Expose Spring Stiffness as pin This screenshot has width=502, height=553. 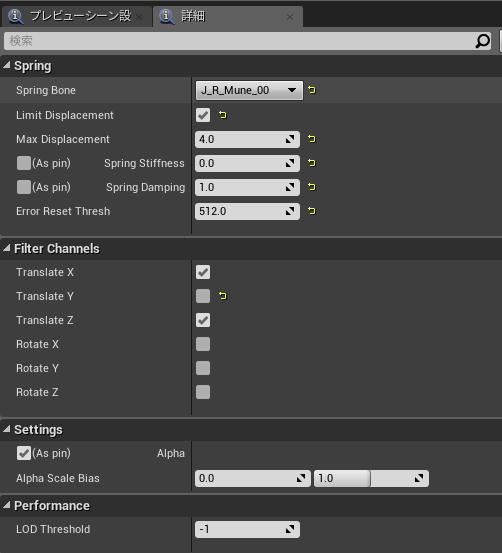tap(24, 163)
